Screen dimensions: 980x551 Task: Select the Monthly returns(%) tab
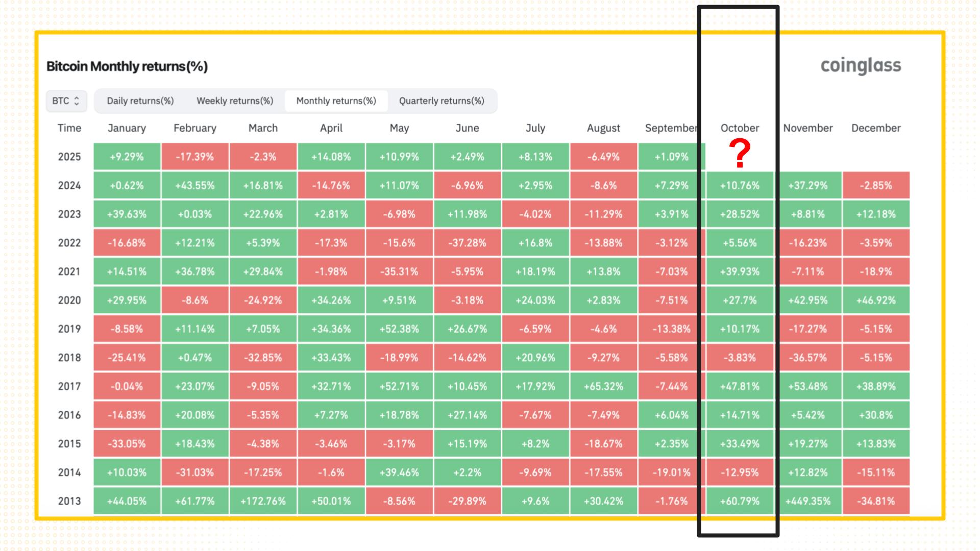(336, 101)
